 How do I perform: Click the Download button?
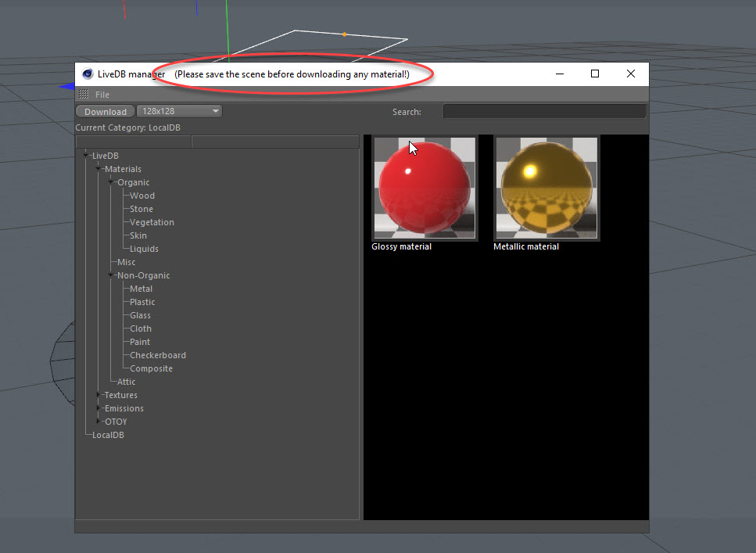(105, 112)
